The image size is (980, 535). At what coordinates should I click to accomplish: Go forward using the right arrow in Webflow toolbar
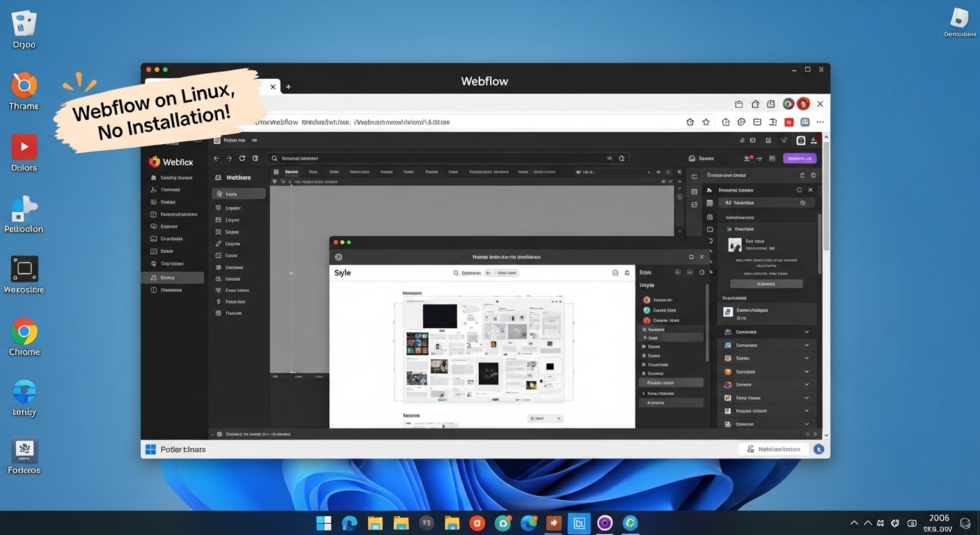pos(229,158)
